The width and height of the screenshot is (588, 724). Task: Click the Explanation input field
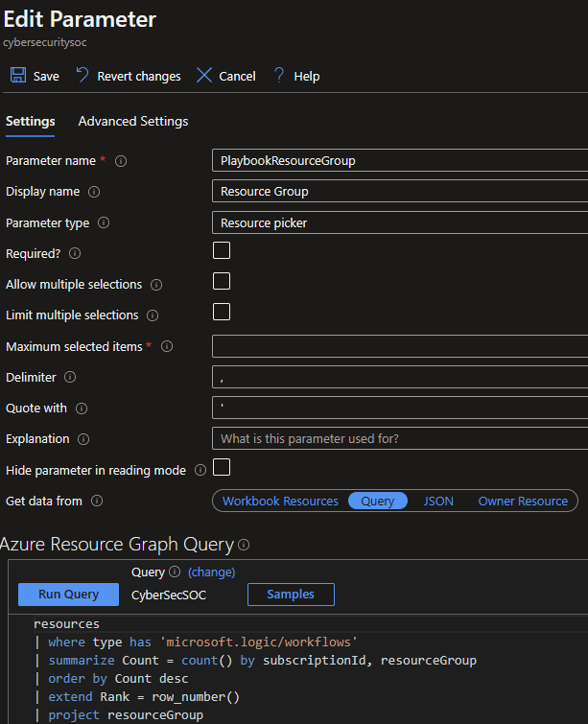coord(400,438)
